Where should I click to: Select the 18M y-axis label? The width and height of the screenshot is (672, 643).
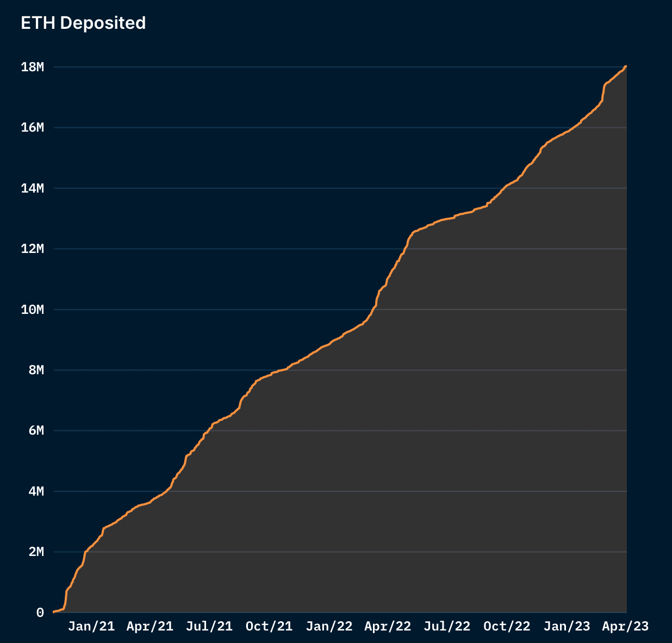32,67
